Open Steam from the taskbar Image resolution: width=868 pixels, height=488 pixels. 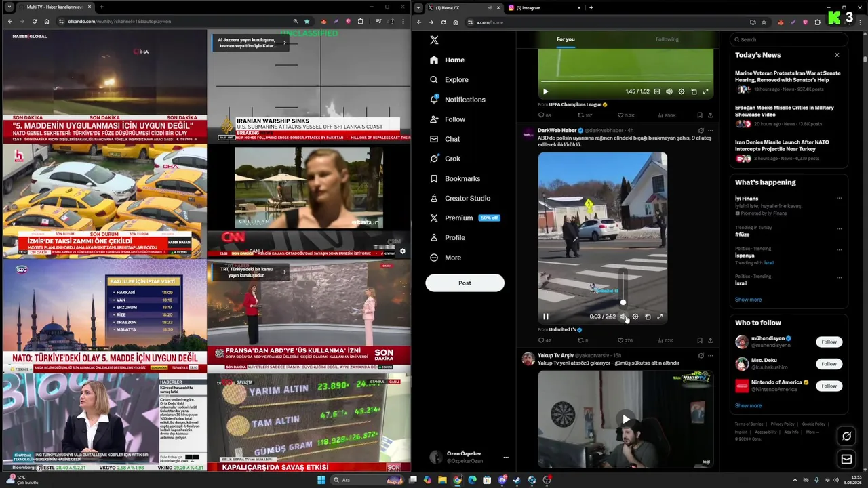[x=517, y=480]
